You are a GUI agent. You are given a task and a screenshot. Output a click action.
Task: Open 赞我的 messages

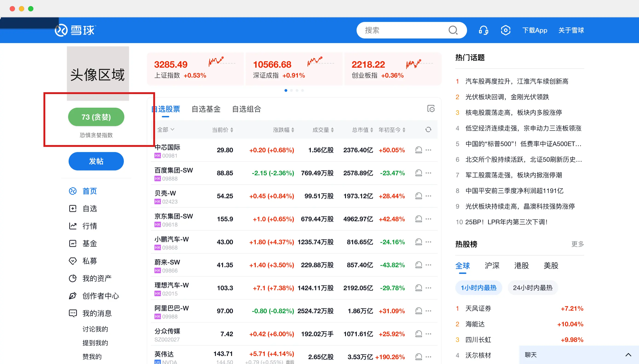92,356
